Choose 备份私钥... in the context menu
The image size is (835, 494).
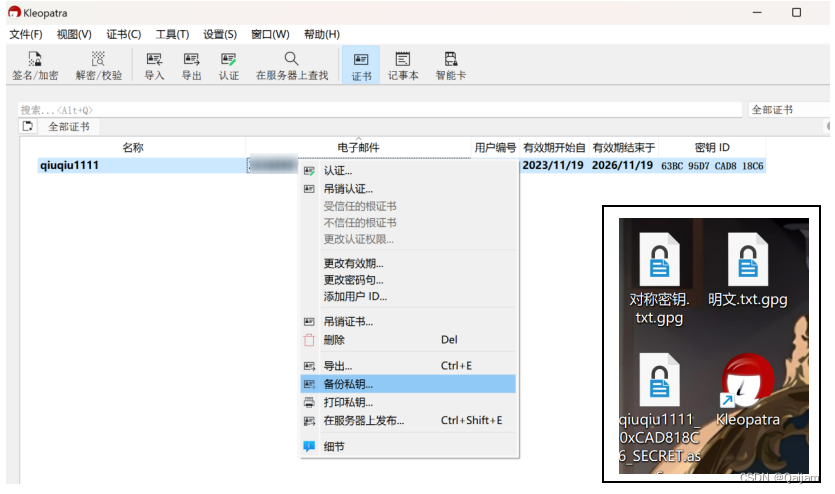click(x=408, y=384)
